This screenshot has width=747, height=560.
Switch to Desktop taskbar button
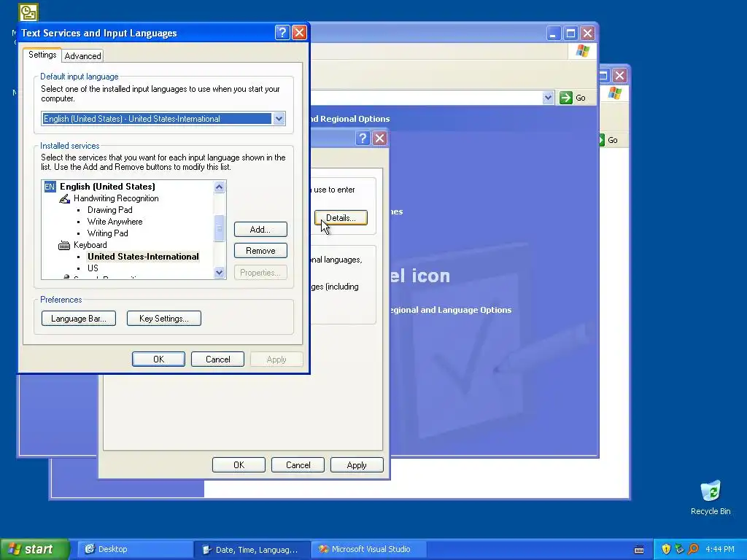134,549
